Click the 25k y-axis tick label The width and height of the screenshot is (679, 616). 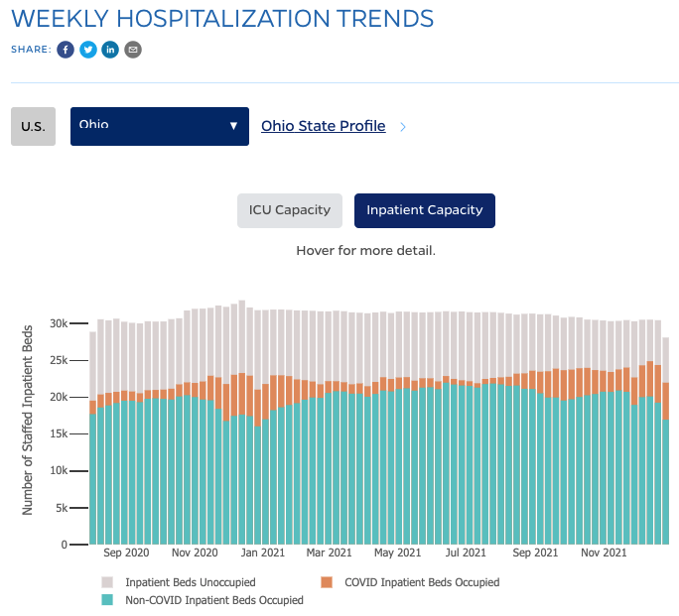[59, 360]
